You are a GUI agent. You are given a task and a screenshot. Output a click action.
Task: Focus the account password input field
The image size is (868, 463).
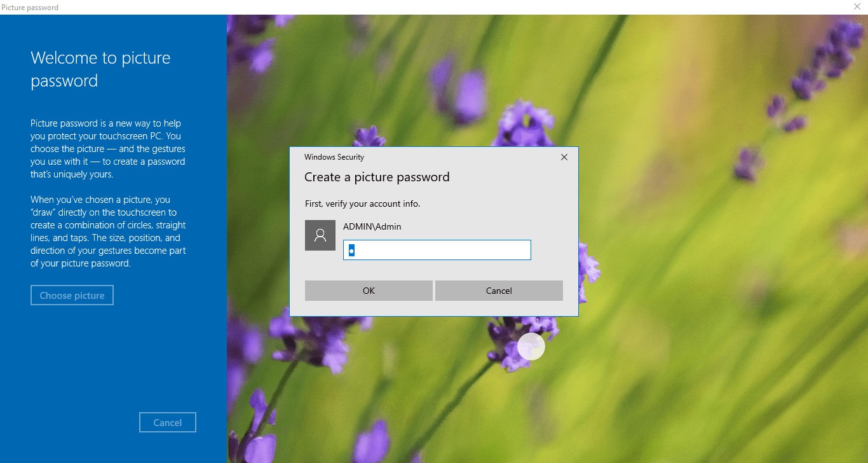click(437, 250)
